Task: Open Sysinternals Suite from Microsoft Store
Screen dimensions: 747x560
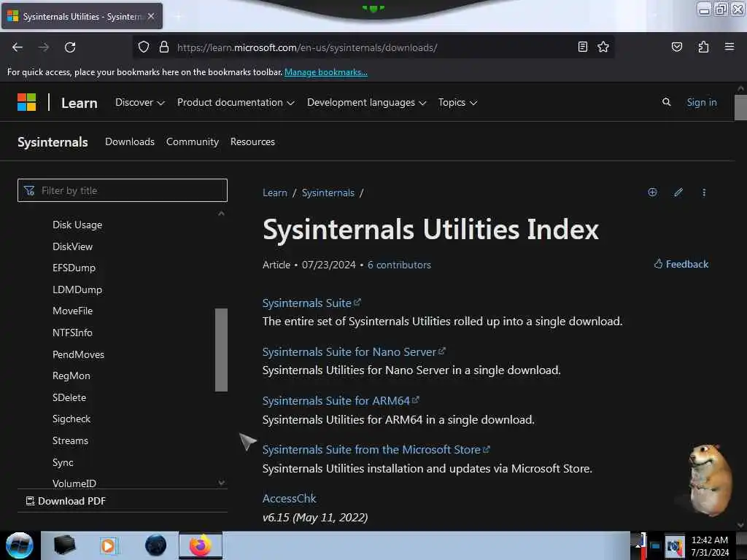Action: pyautogui.click(x=376, y=449)
